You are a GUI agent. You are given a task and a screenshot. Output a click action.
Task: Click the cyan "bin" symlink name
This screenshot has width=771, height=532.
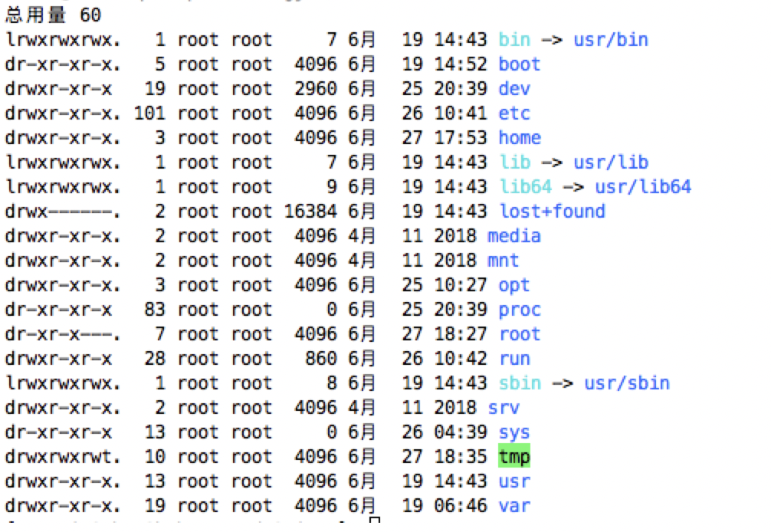tap(514, 39)
